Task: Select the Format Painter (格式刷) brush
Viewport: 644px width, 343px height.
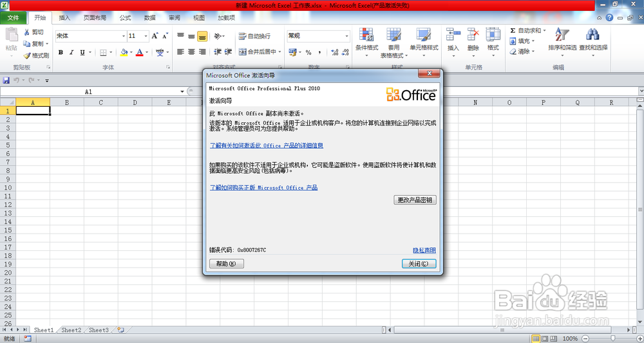Action: tap(26, 55)
